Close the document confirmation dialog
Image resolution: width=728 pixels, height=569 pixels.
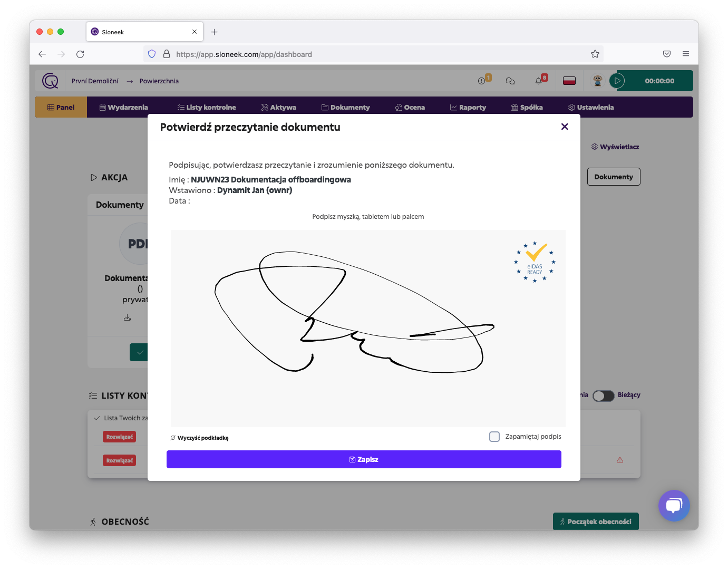point(565,127)
